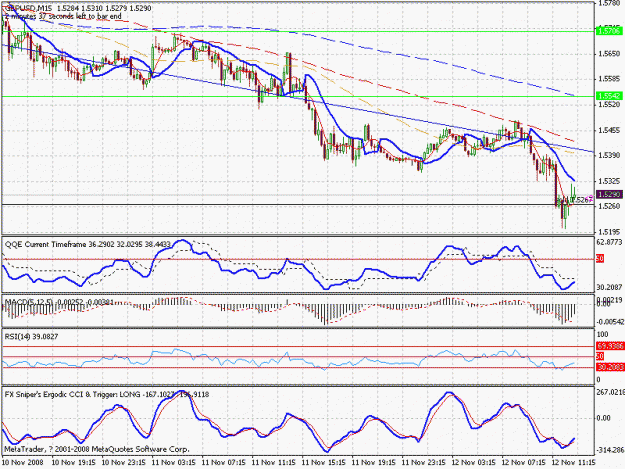Select the green horizontal line at 1.5542

(298, 96)
